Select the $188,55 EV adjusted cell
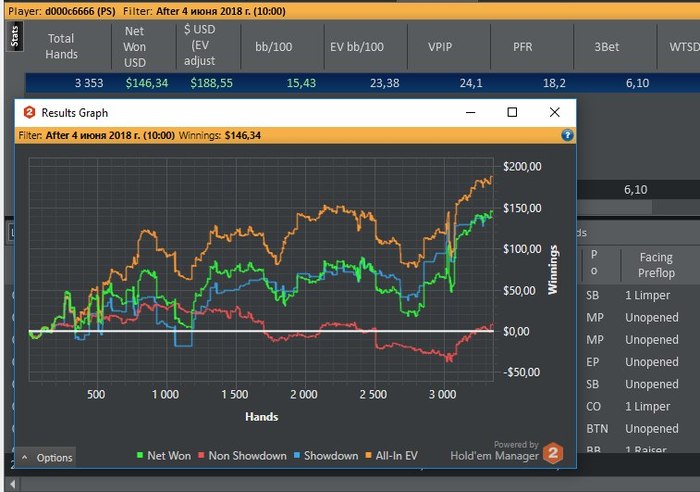The height and width of the screenshot is (492, 700). coord(211,83)
